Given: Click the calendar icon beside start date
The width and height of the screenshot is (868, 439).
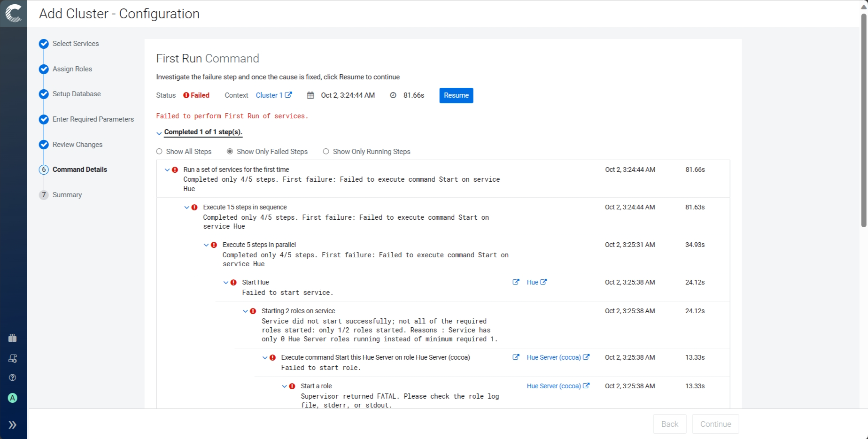Looking at the screenshot, I should 310,95.
